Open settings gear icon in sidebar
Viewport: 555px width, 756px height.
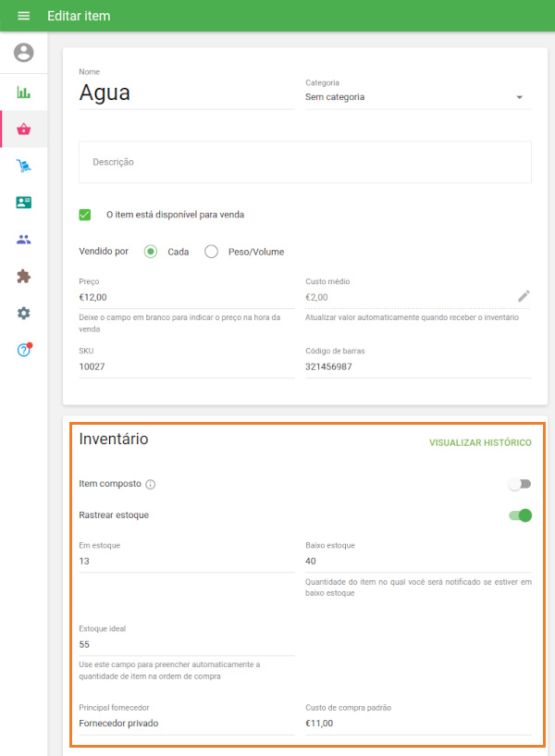point(23,313)
